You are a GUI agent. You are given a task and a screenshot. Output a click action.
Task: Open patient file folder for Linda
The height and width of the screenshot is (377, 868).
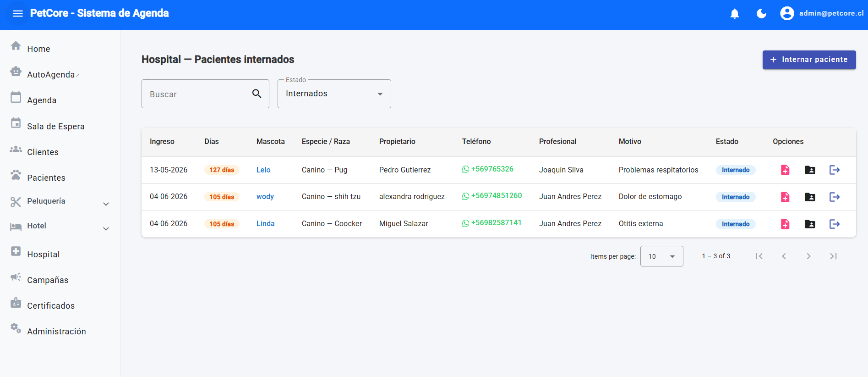pos(810,224)
